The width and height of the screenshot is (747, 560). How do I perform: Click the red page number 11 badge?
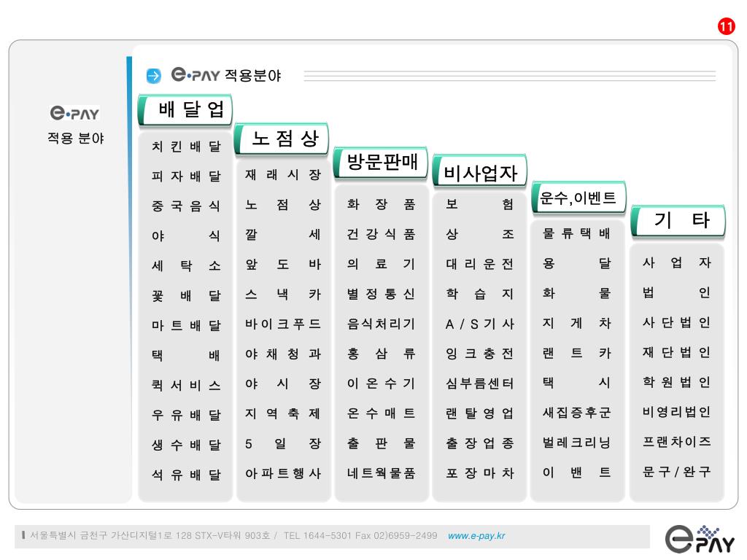[726, 26]
